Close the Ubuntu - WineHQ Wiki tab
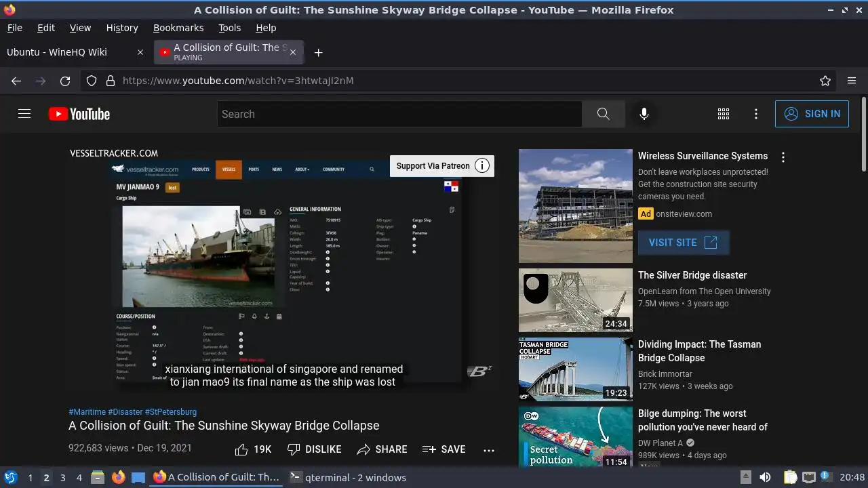868x488 pixels. [x=140, y=52]
